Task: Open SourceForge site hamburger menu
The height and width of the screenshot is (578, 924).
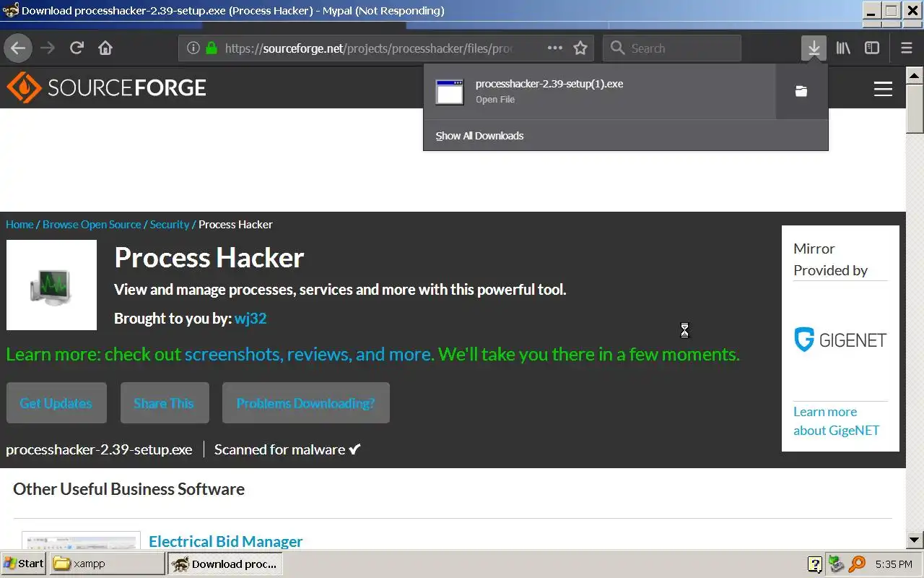Action: click(x=883, y=89)
